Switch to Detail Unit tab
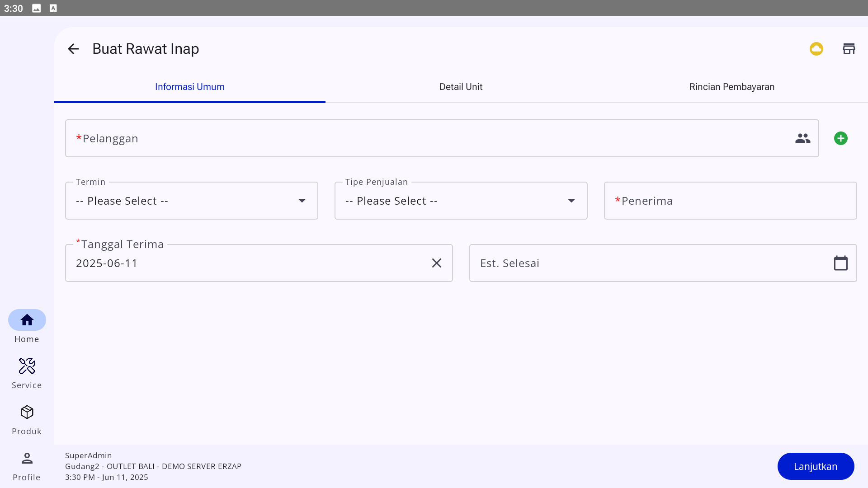 461,87
